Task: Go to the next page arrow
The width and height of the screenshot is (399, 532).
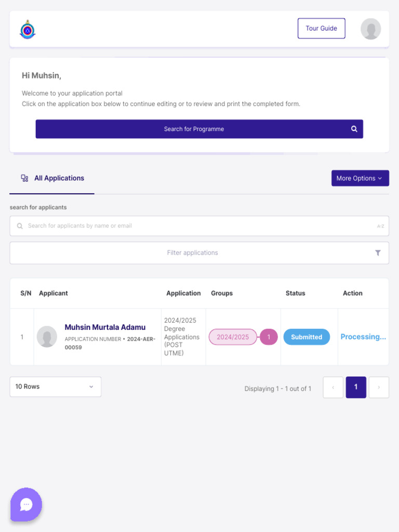Action: point(379,387)
